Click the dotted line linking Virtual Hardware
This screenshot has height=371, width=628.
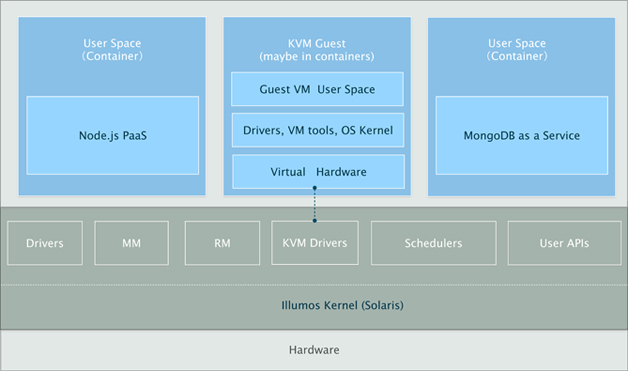tap(315, 204)
